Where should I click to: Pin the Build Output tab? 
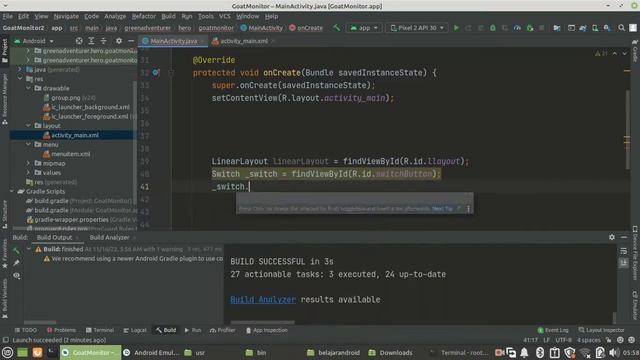tap(16, 263)
